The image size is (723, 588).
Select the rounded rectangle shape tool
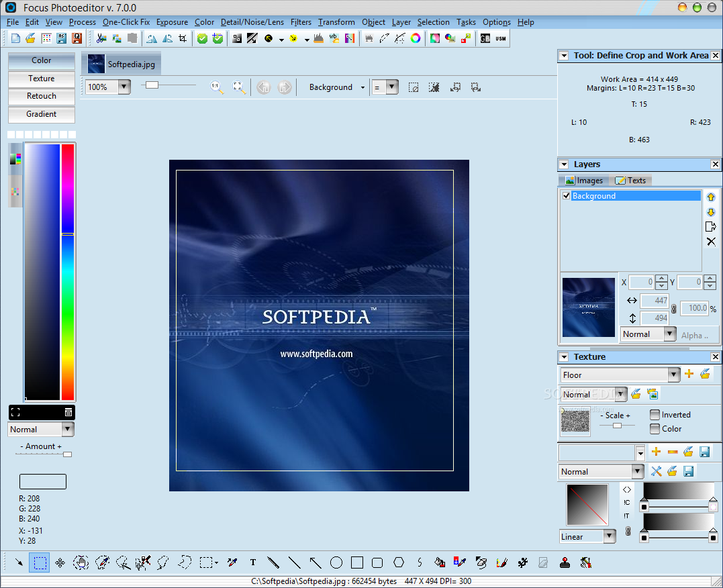(377, 562)
